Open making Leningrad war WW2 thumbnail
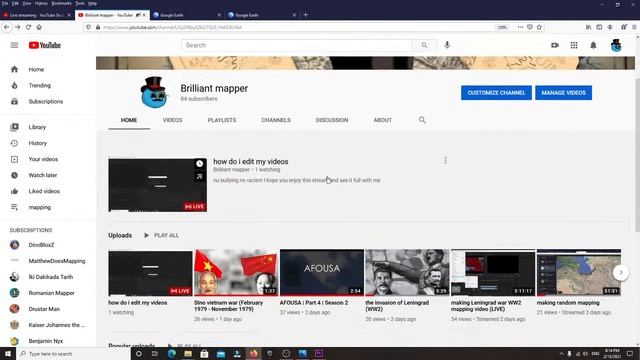The width and height of the screenshot is (640, 360). click(493, 273)
